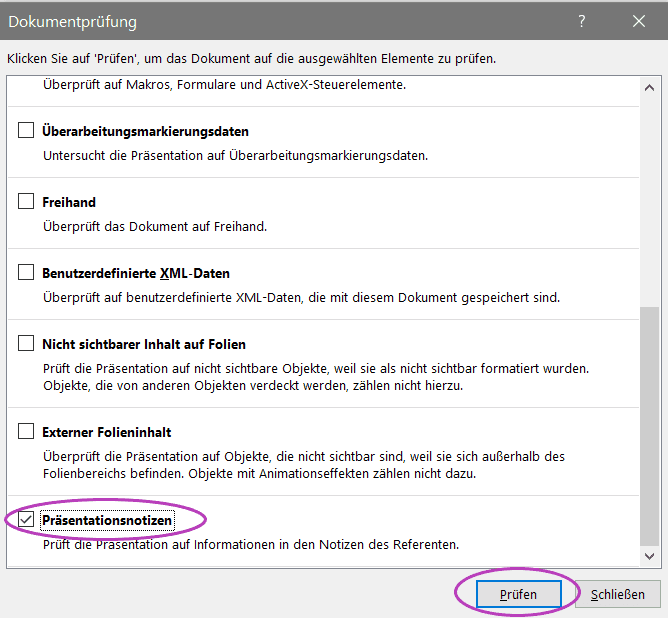Close the Dokumentprüfung dialog with X

[x=639, y=21]
